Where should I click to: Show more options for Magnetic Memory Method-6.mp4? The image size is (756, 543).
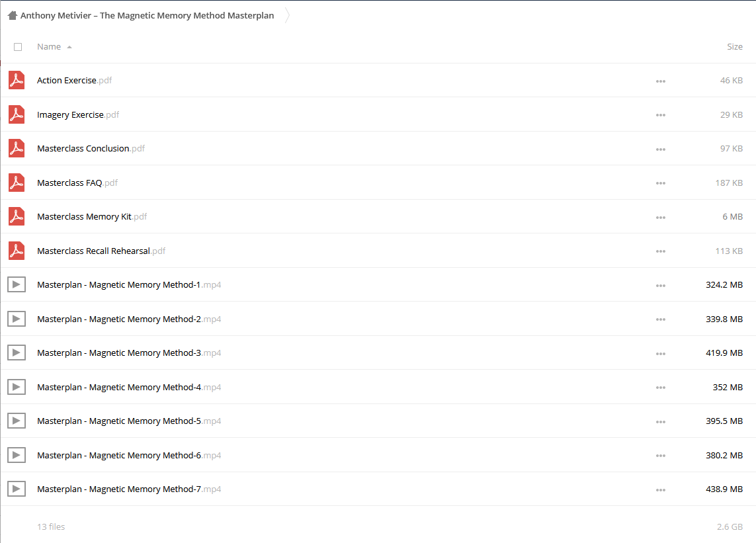point(661,456)
